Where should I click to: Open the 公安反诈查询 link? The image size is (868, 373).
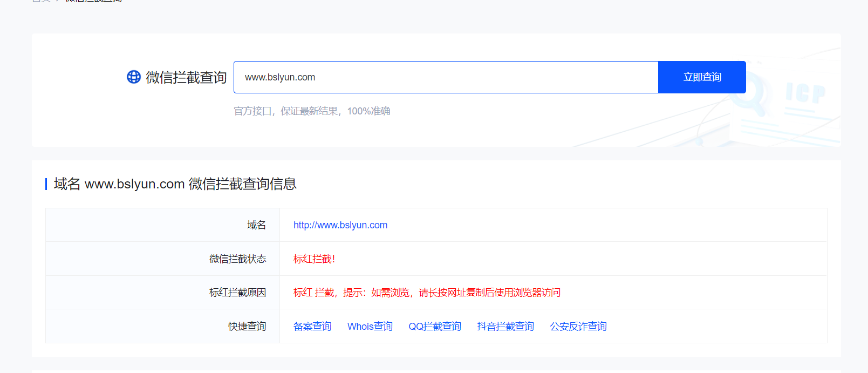(578, 327)
